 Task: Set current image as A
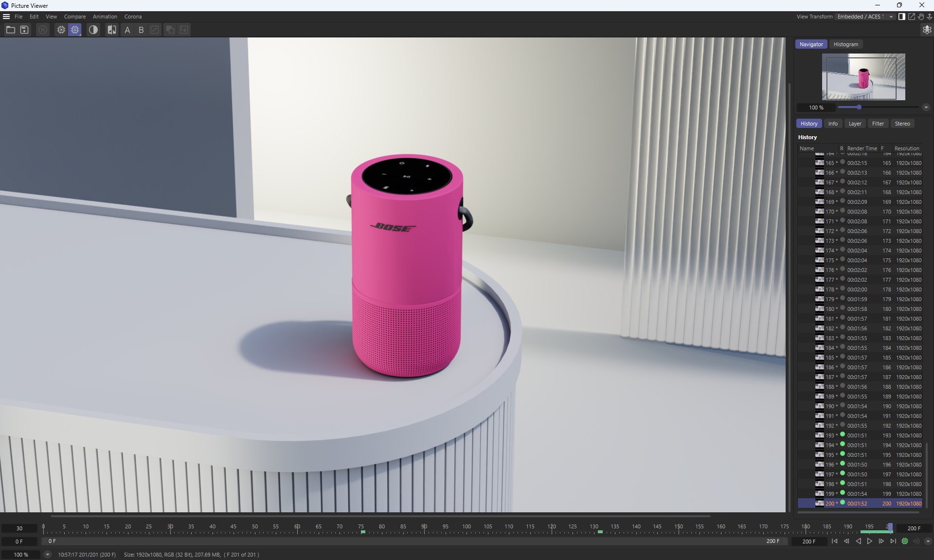click(127, 30)
